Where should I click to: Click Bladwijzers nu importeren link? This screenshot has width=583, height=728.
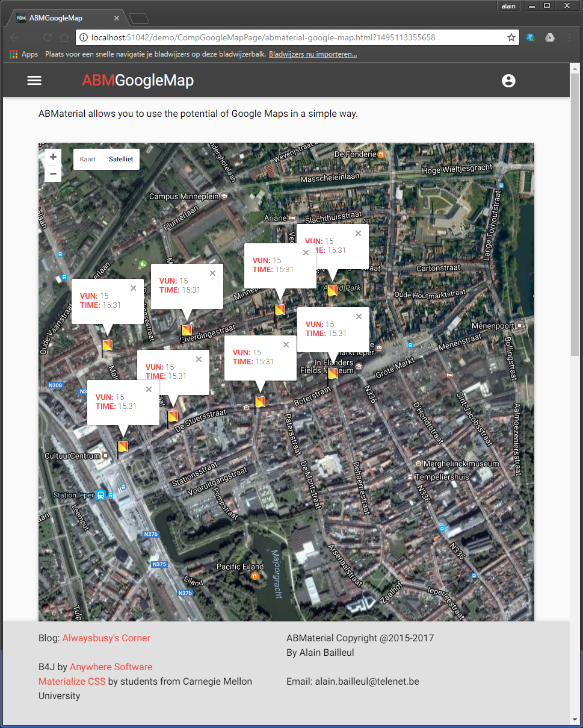[313, 54]
